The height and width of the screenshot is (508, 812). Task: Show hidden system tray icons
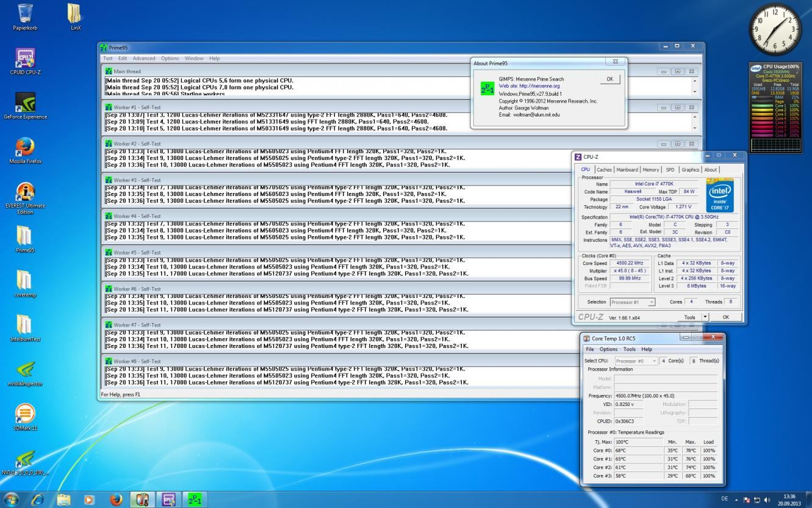click(735, 499)
